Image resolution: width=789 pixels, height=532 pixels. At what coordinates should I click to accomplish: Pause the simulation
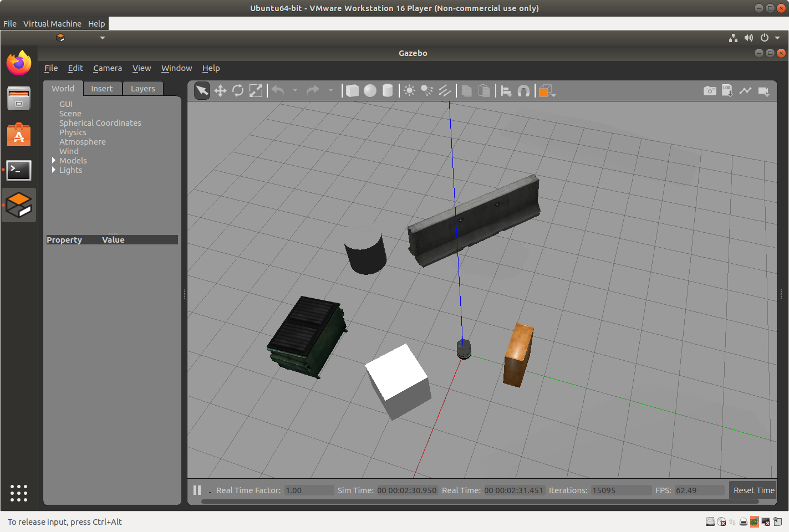(x=197, y=490)
